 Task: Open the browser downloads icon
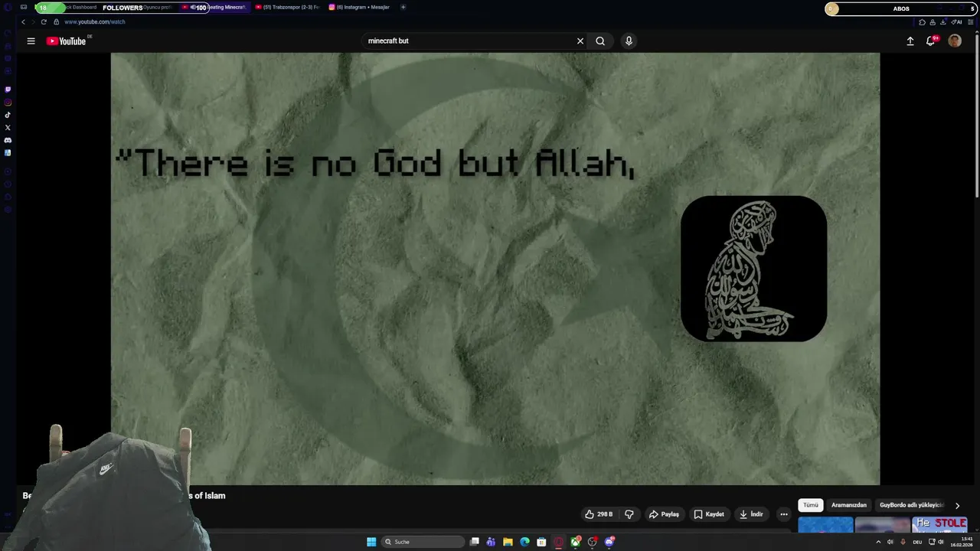click(x=943, y=22)
